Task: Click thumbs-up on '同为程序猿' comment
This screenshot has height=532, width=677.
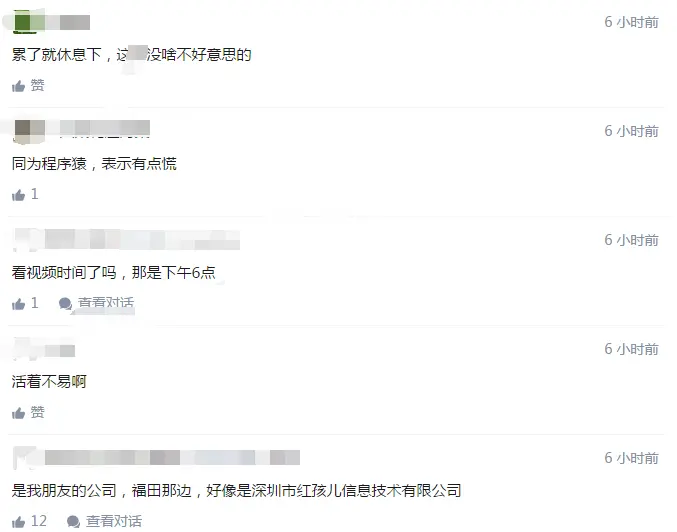Action: click(x=19, y=195)
